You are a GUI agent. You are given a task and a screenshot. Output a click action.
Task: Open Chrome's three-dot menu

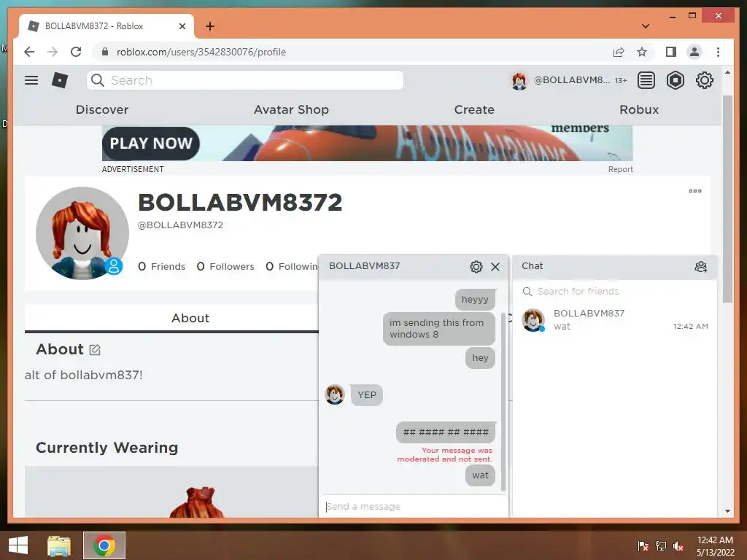click(718, 52)
